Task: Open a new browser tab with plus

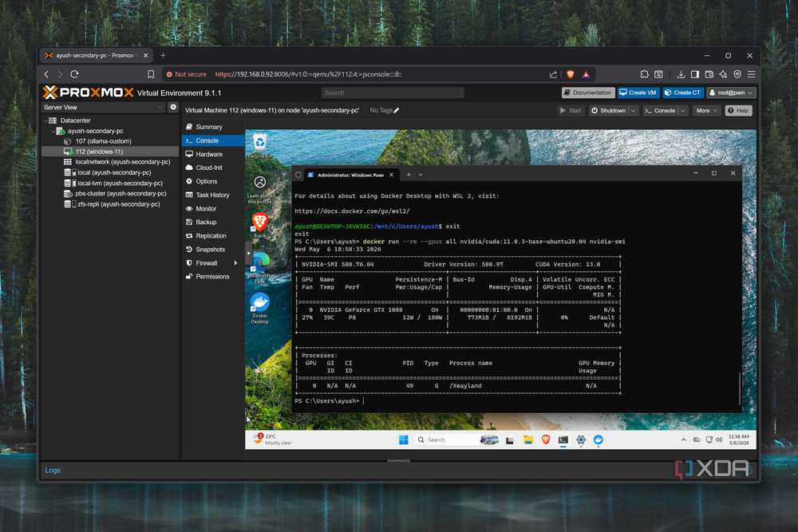Action: 163,56
